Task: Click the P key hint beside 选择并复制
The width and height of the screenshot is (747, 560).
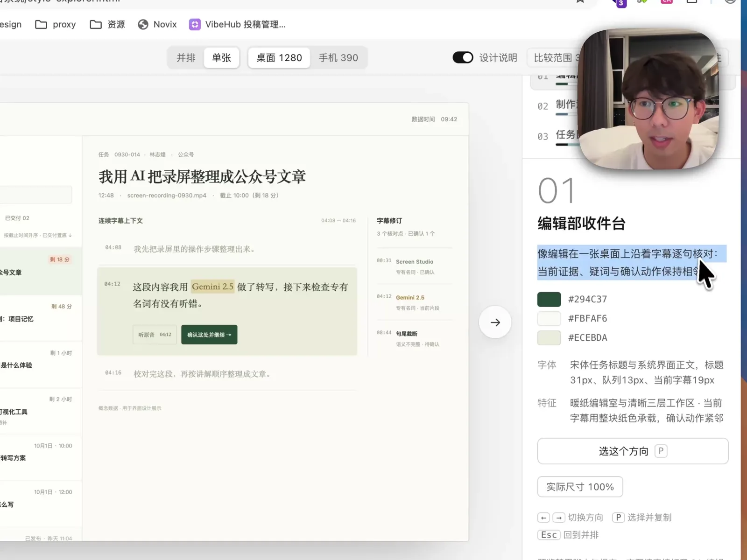Action: pos(618,518)
